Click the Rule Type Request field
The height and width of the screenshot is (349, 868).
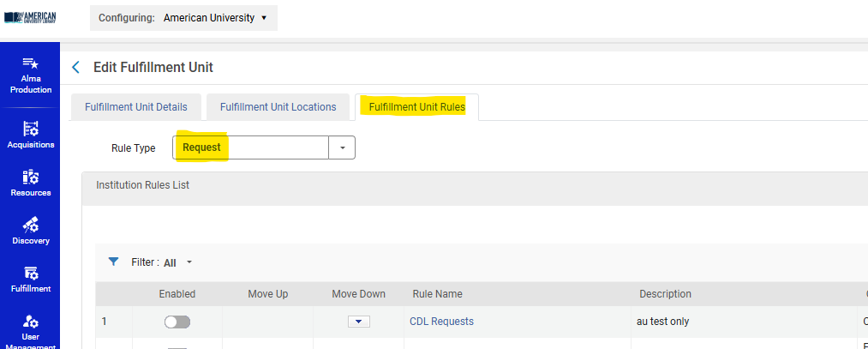pos(250,147)
